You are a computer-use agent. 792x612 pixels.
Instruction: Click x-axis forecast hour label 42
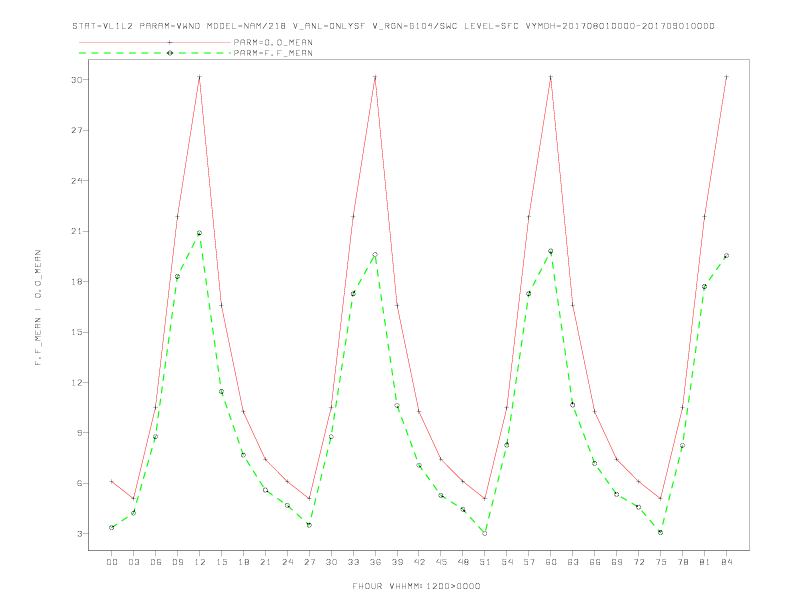pyautogui.click(x=419, y=562)
